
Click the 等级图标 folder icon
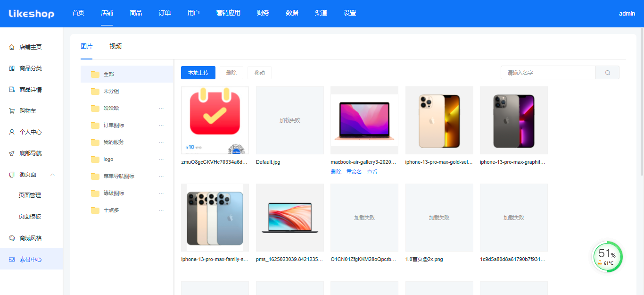(x=95, y=193)
